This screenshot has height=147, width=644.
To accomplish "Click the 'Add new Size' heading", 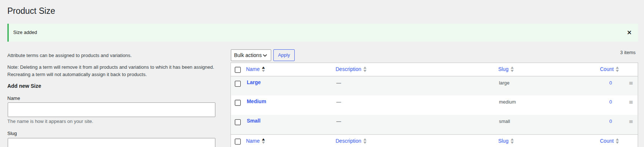I will (24, 86).
